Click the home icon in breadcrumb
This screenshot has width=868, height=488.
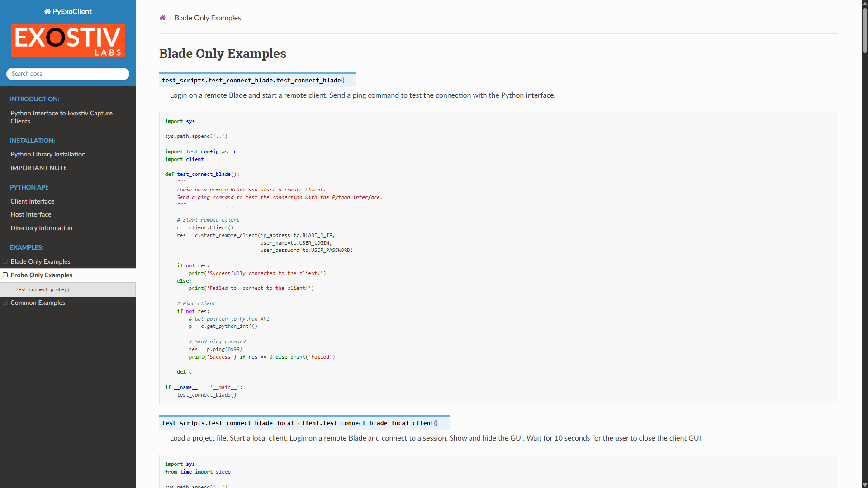[x=162, y=18]
